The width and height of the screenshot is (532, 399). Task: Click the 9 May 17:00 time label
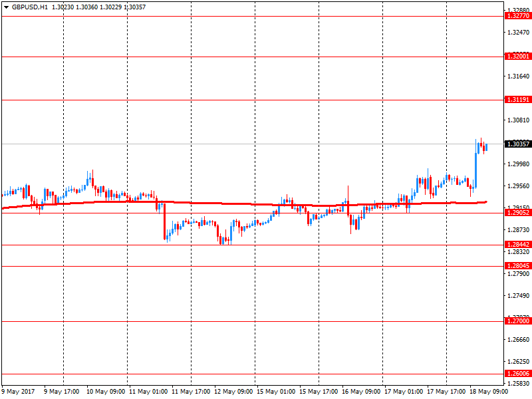(x=61, y=392)
